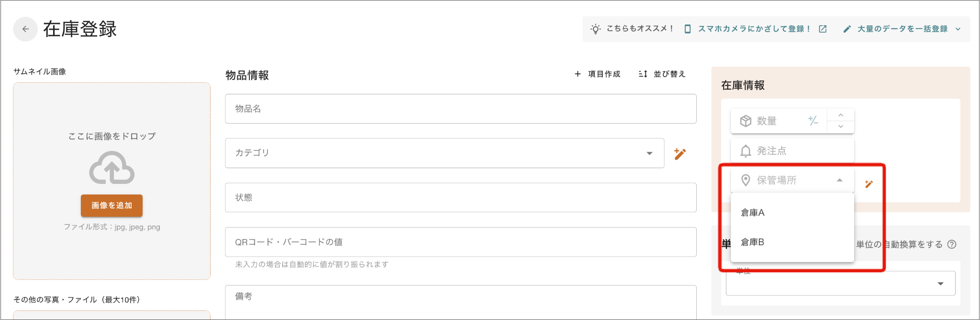Select 倉庫B from the list
980x320 pixels.
(753, 242)
